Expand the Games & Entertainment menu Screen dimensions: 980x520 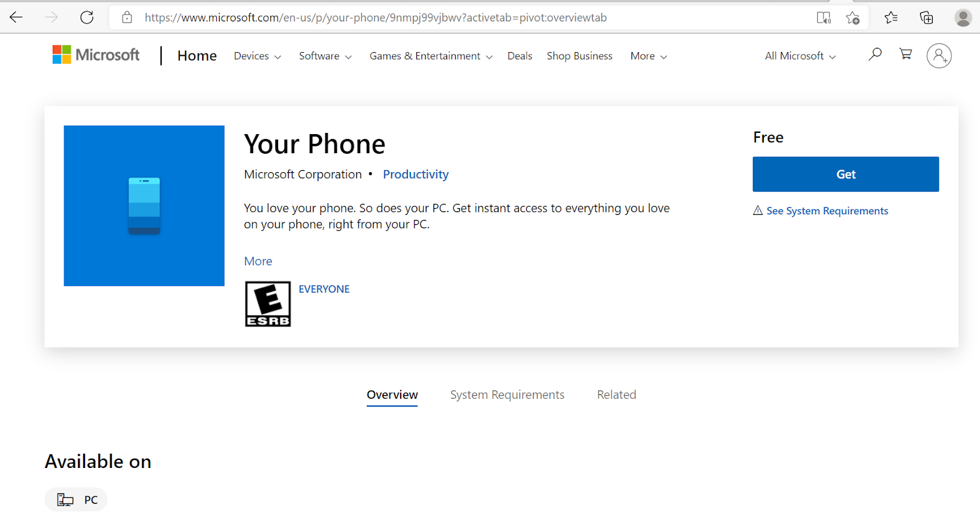[431, 56]
